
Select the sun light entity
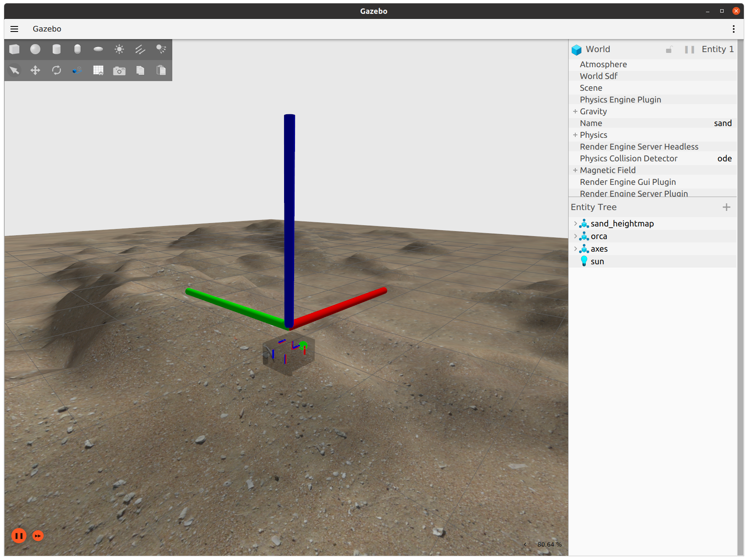tap(653, 261)
